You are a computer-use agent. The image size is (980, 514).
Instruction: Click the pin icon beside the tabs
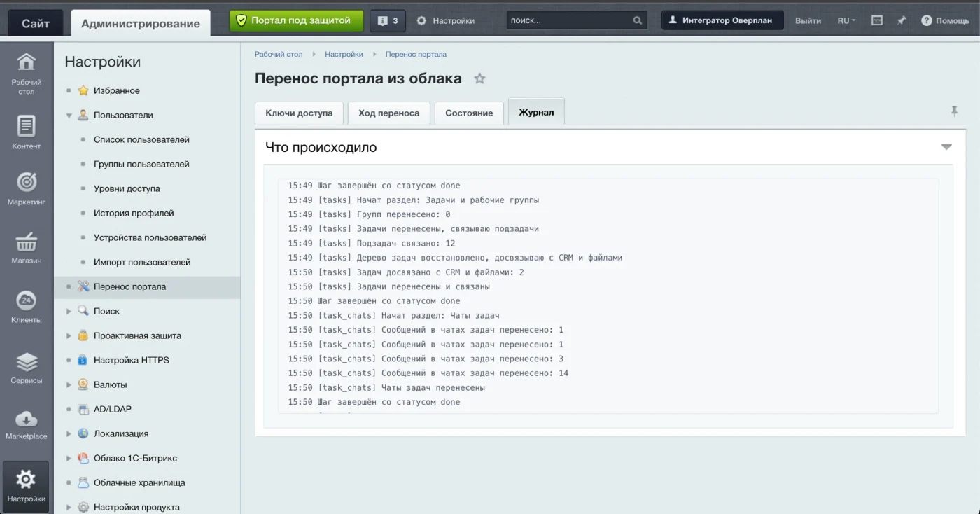pyautogui.click(x=953, y=111)
